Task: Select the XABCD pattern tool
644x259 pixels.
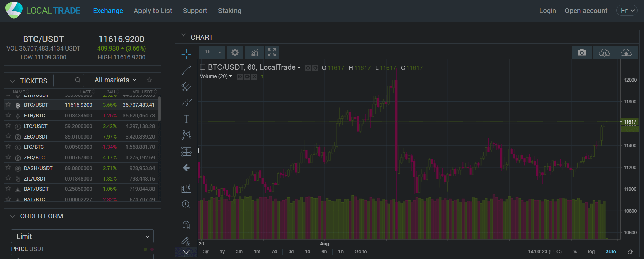Action: [x=186, y=135]
